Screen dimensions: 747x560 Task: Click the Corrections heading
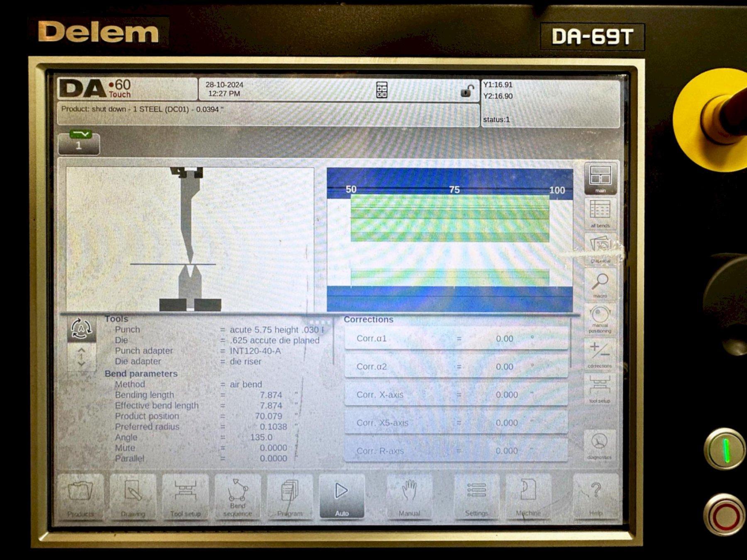pyautogui.click(x=369, y=320)
